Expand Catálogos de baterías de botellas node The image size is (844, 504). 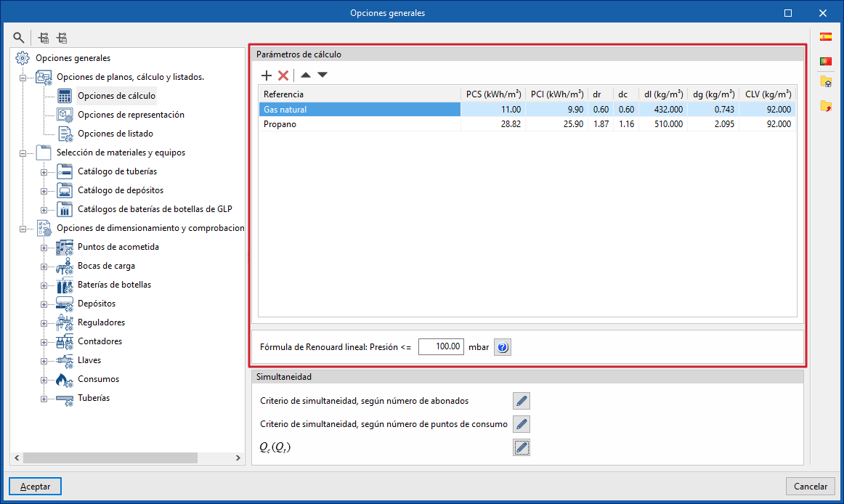tap(44, 210)
